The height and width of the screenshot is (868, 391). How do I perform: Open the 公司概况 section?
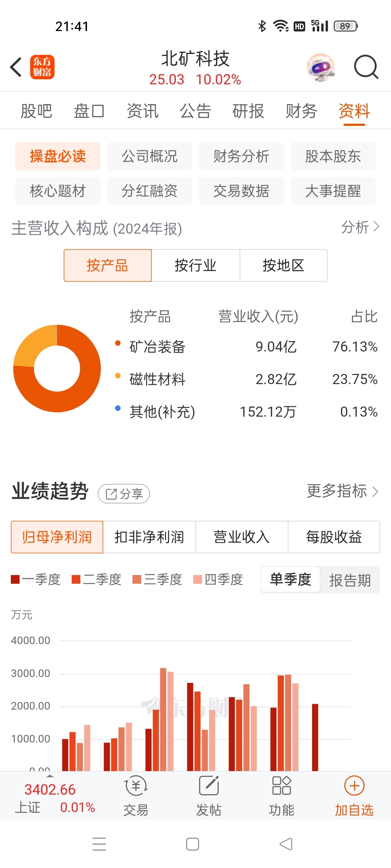tap(150, 156)
